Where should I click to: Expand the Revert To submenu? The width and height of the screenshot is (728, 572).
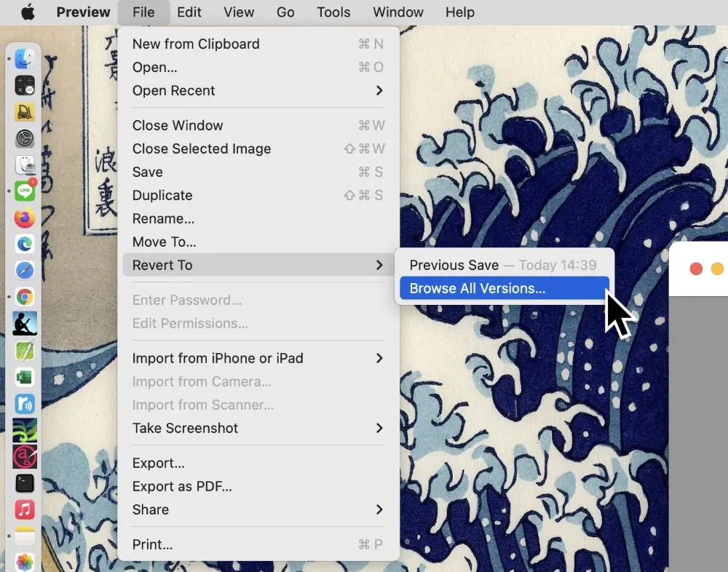(258, 265)
